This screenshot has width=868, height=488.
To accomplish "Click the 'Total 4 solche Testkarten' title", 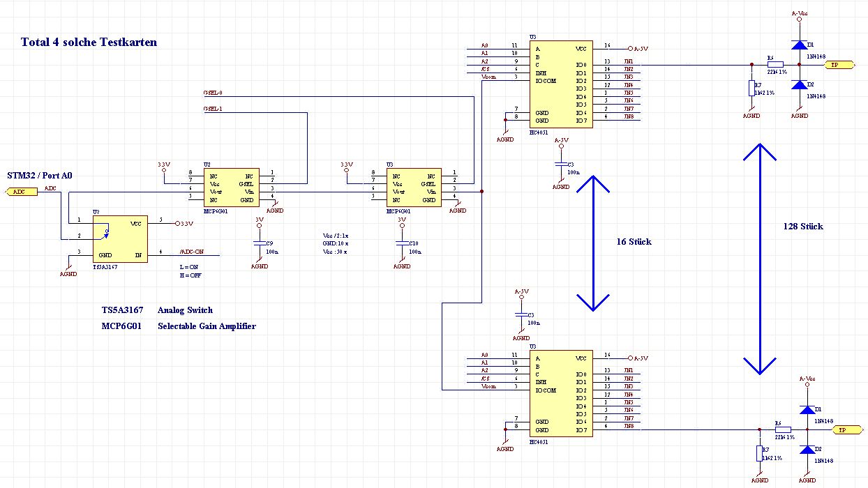I will click(x=89, y=42).
